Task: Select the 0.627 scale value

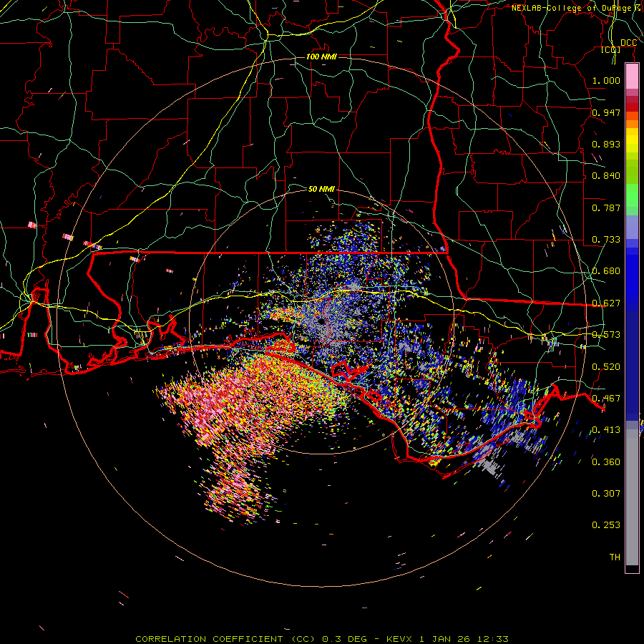Action: pyautogui.click(x=606, y=303)
